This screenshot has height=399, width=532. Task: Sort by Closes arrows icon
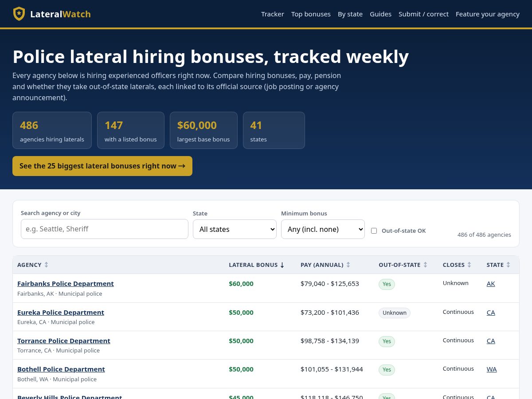(x=469, y=265)
